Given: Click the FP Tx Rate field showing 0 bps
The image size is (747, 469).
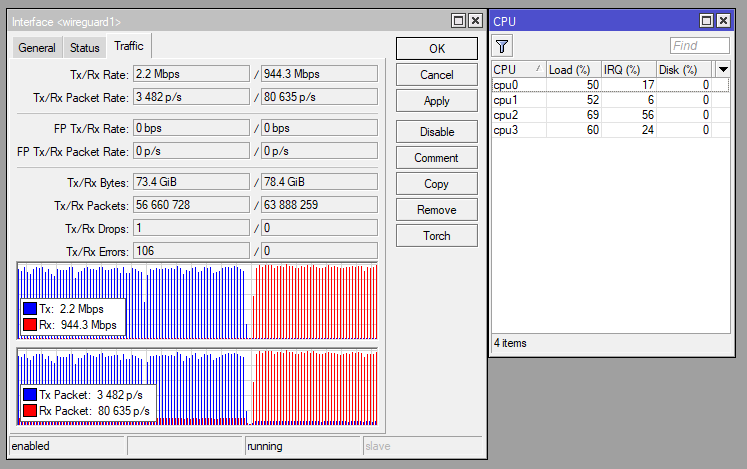Looking at the screenshot, I should pyautogui.click(x=191, y=128).
